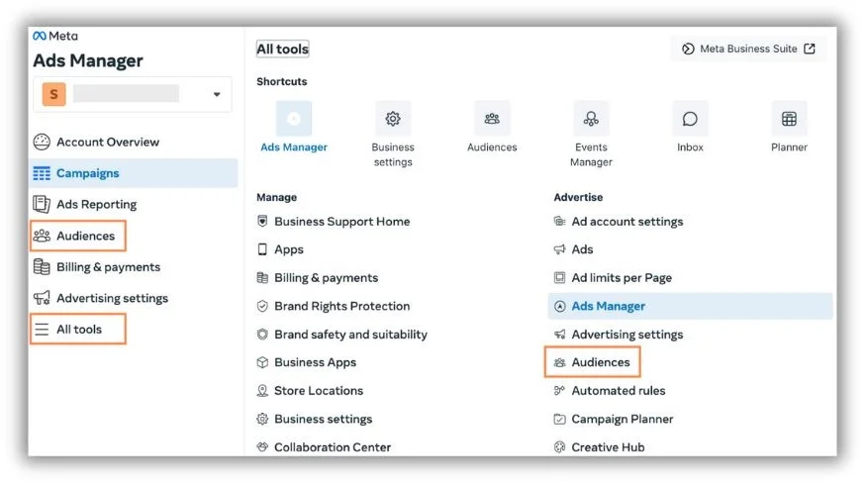Open Campaign Planner
Screen dimensions: 868x485
click(623, 419)
